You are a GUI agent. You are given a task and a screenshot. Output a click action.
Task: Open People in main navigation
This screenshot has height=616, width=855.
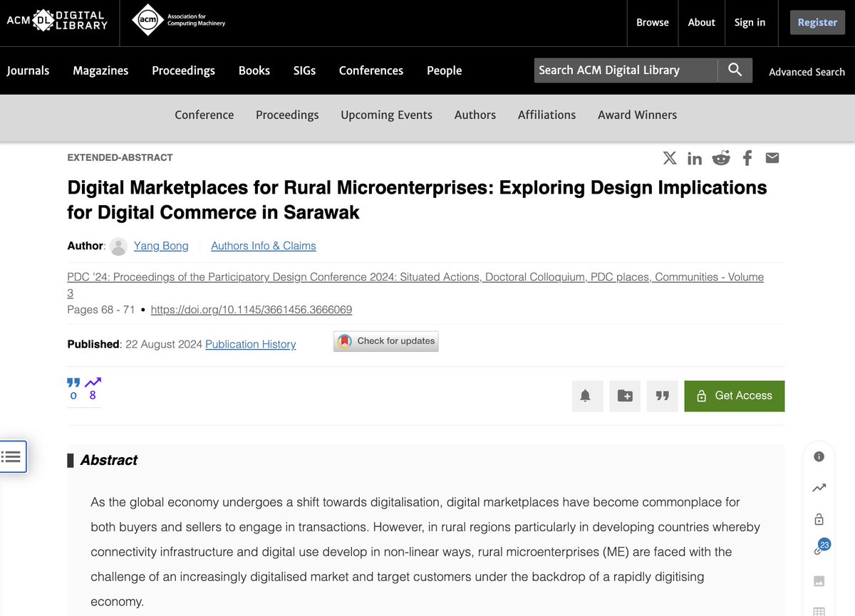pyautogui.click(x=445, y=71)
